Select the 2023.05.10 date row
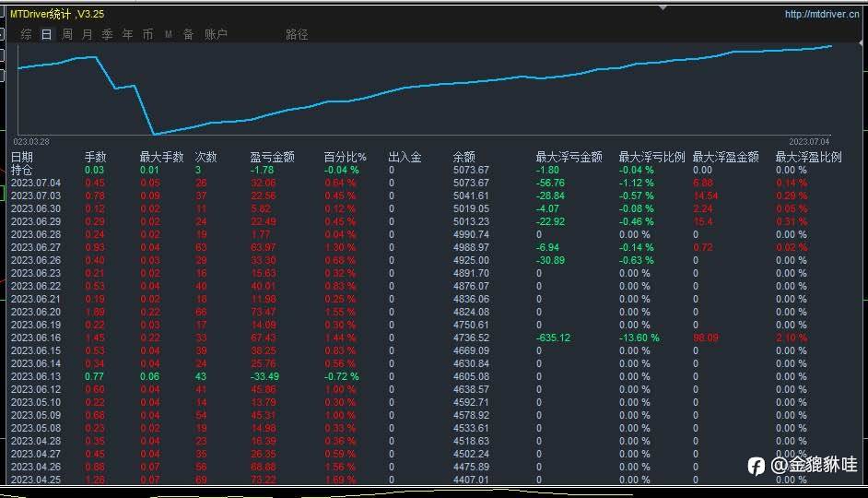 [x=35, y=403]
